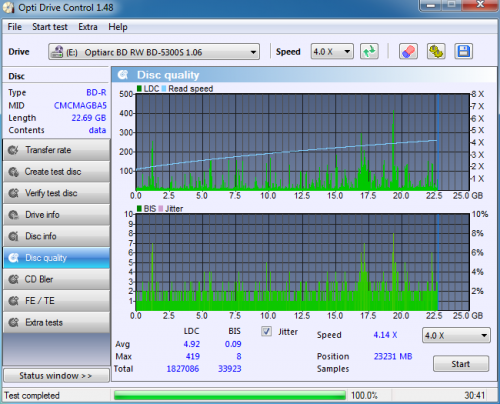Open the yellow gears settings icon

click(x=436, y=52)
